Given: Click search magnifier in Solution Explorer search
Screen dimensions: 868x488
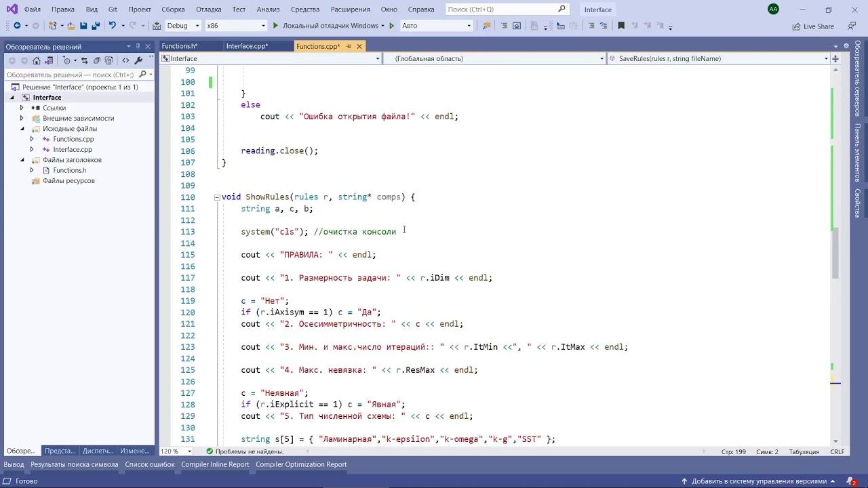Looking at the screenshot, I should click(x=142, y=75).
